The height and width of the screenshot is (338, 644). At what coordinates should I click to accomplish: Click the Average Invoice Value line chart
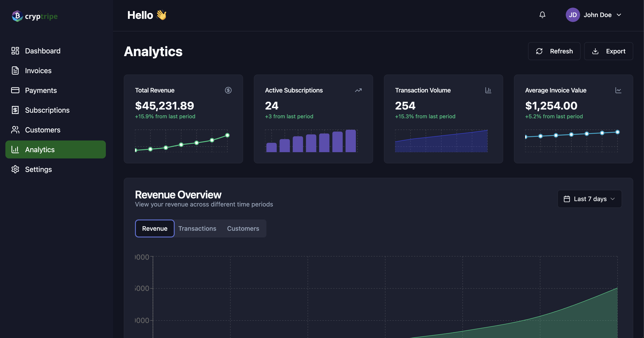[x=572, y=141]
